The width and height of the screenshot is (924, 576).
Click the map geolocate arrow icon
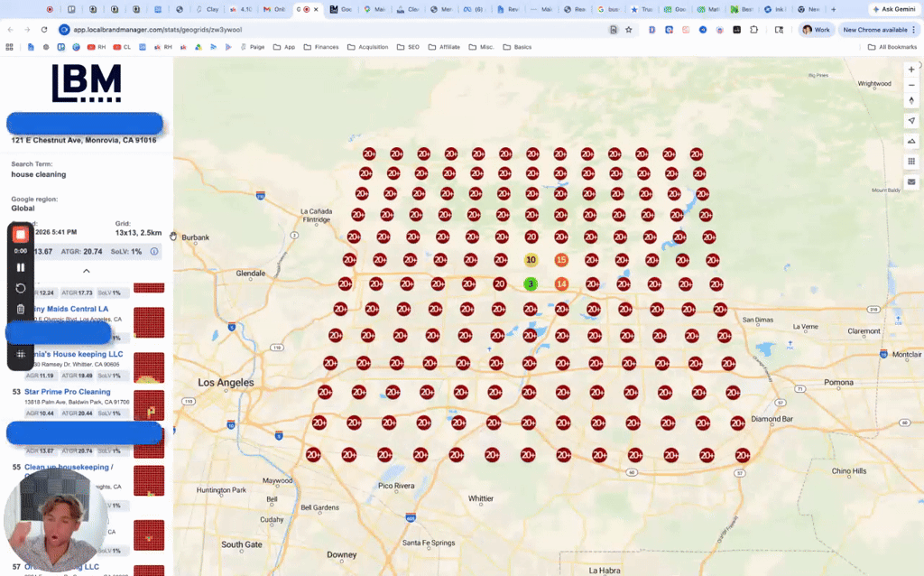(911, 120)
